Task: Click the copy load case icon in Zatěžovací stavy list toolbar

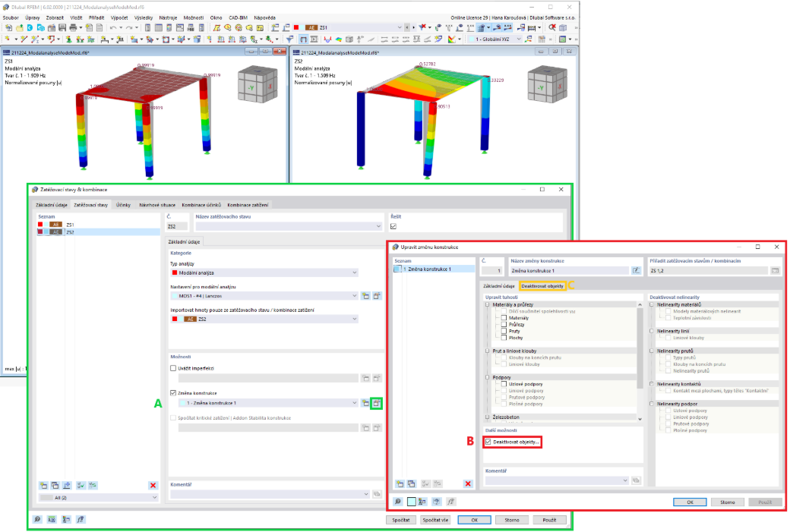Action: 55,485
